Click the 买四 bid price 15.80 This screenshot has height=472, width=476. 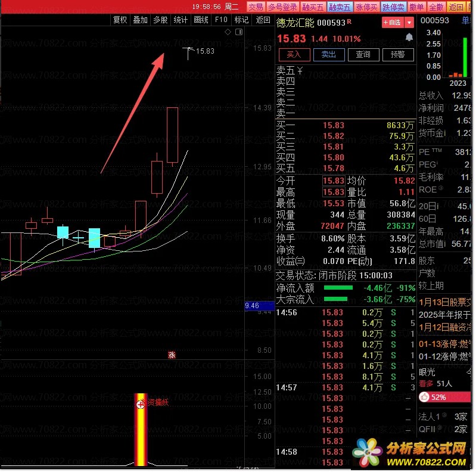(334, 157)
